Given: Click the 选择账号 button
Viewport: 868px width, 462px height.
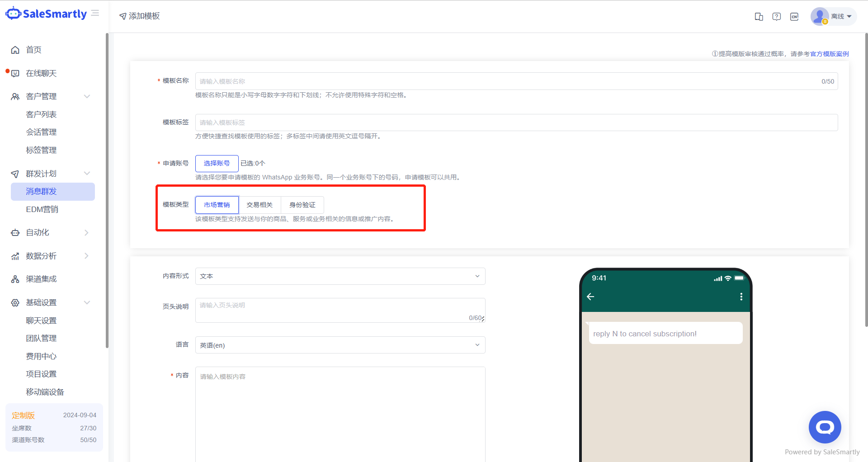Looking at the screenshot, I should [217, 163].
